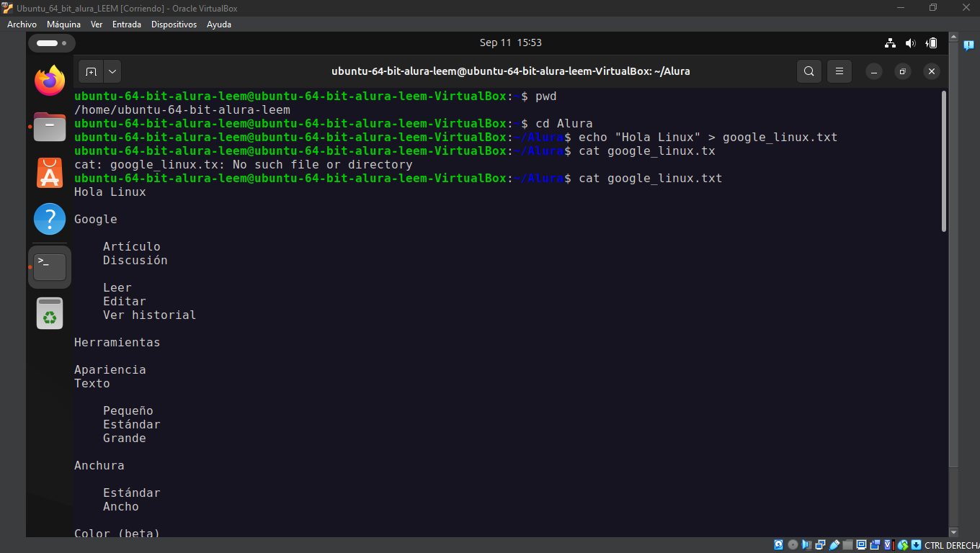The height and width of the screenshot is (553, 980).
Task: Click the echo "Hola Linux" command text
Action: 708,138
